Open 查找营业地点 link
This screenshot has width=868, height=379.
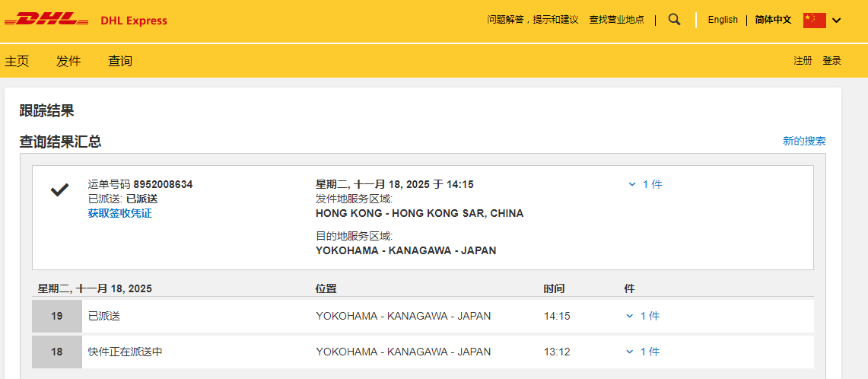click(616, 20)
